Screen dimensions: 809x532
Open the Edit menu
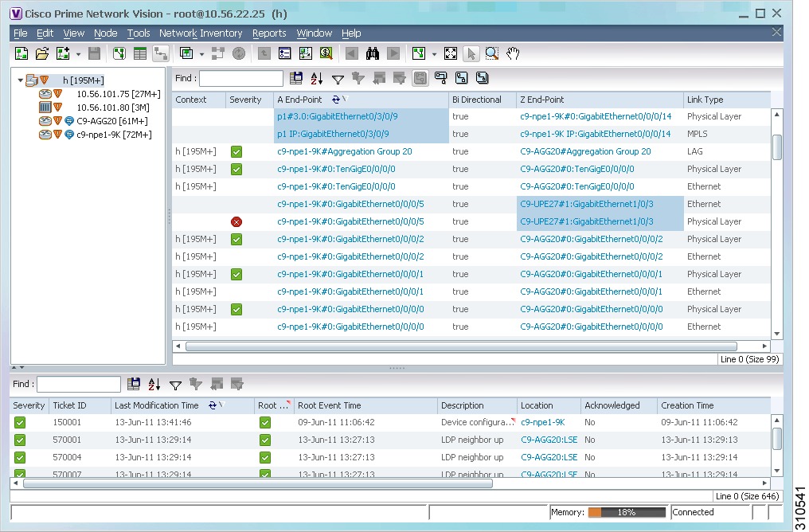[x=45, y=33]
